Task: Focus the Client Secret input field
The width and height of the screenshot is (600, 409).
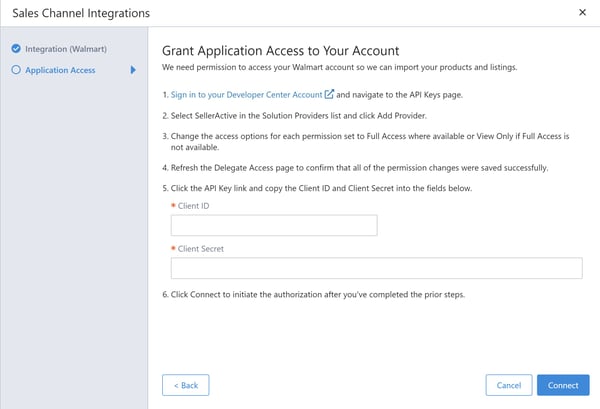Action: tap(377, 268)
